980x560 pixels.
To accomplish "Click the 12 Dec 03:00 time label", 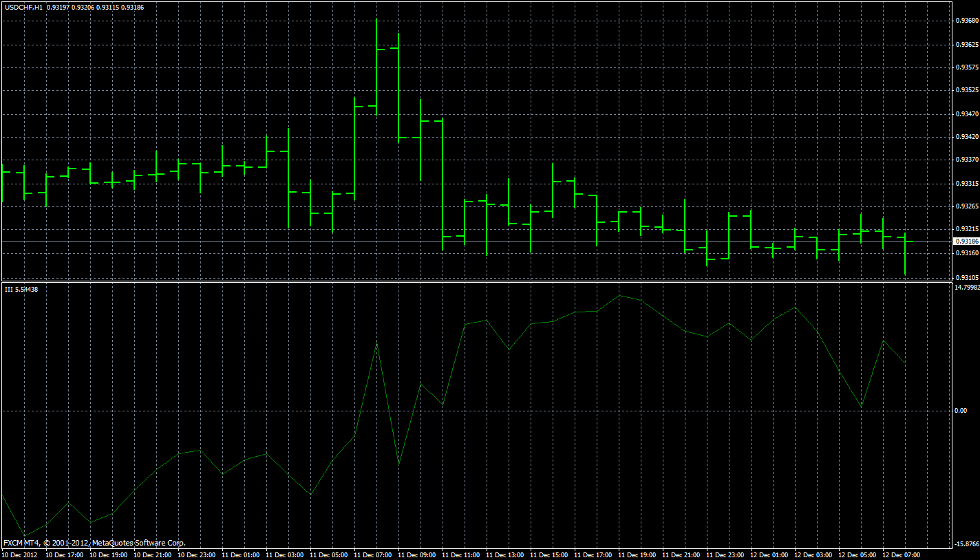I will (x=815, y=554).
